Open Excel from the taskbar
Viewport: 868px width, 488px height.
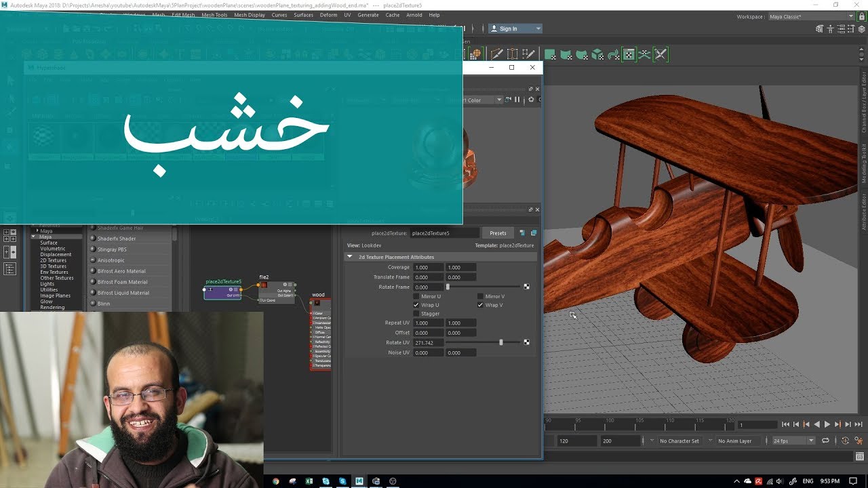click(309, 481)
